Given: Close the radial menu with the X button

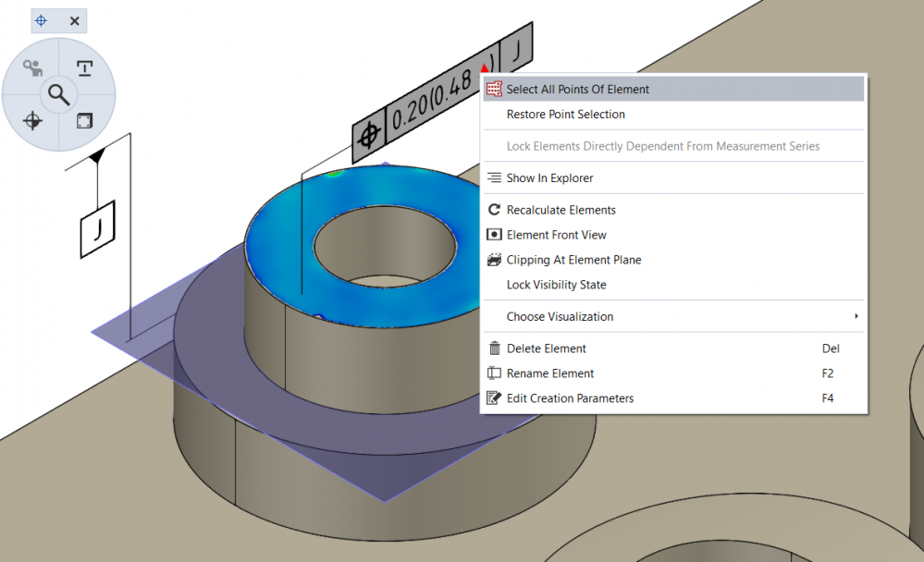Looking at the screenshot, I should (75, 20).
